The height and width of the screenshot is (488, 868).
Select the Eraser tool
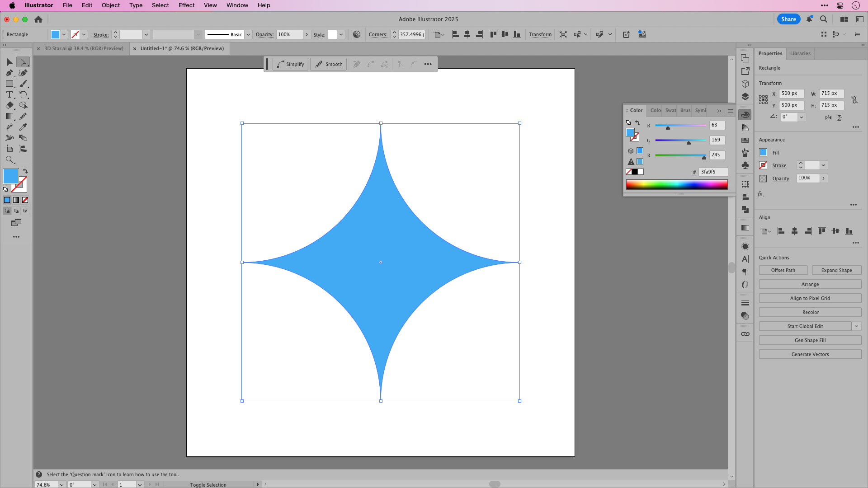(9, 105)
